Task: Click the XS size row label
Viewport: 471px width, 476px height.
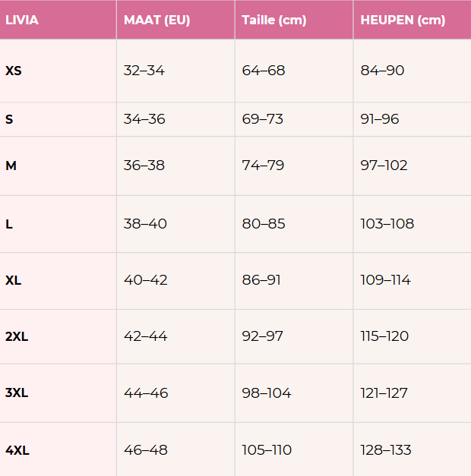Action: 14,71
